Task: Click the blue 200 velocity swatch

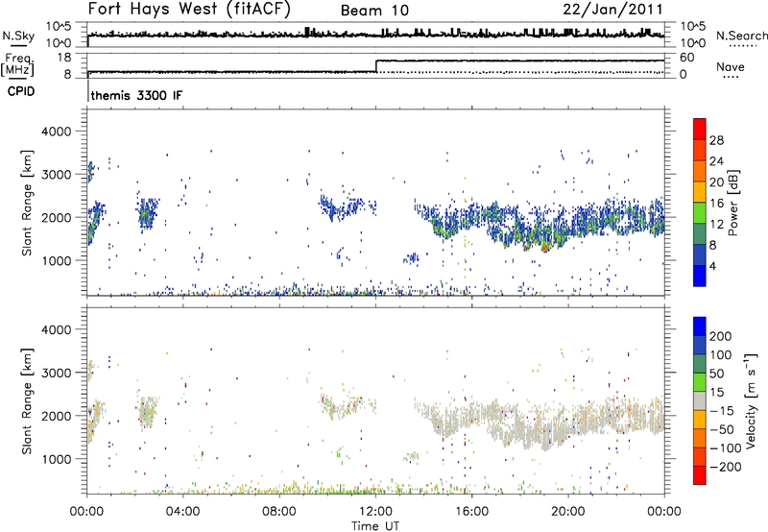Action: tap(700, 326)
